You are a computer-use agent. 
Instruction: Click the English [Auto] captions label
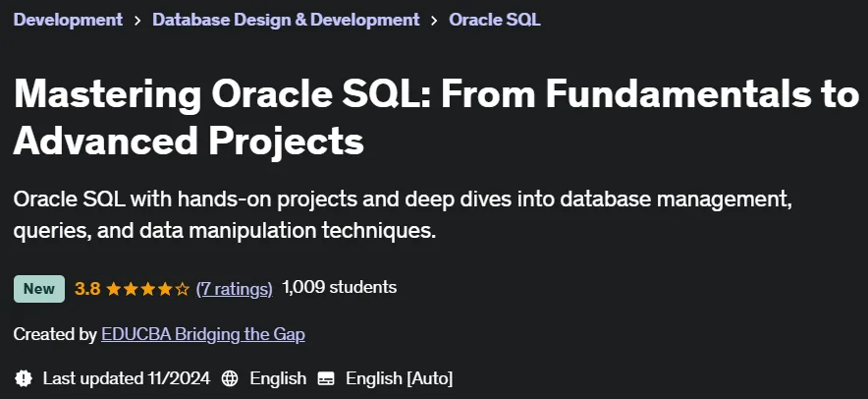399,378
